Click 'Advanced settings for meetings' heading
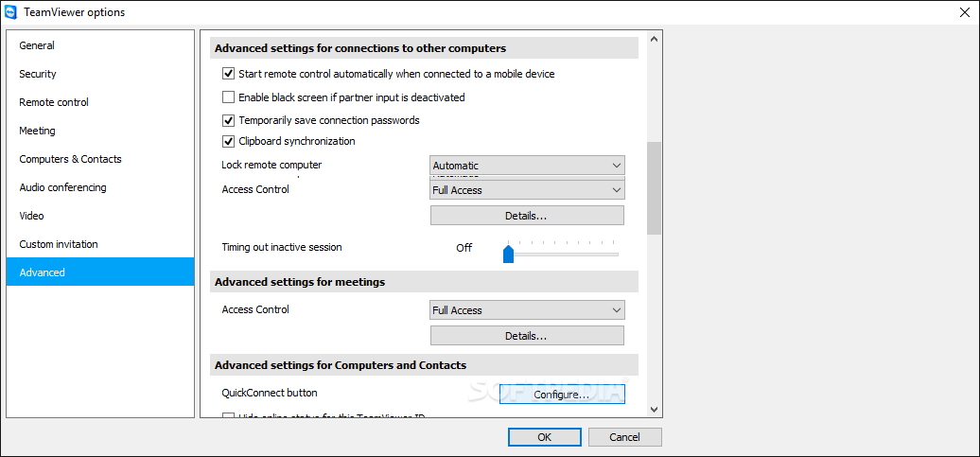The height and width of the screenshot is (457, 980). pos(300,282)
